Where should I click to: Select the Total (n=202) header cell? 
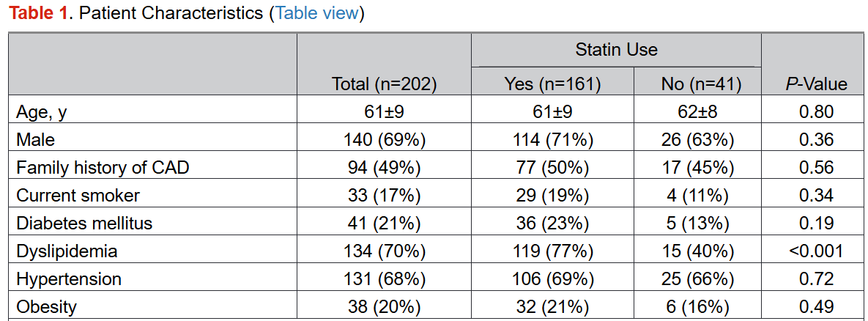(x=384, y=84)
